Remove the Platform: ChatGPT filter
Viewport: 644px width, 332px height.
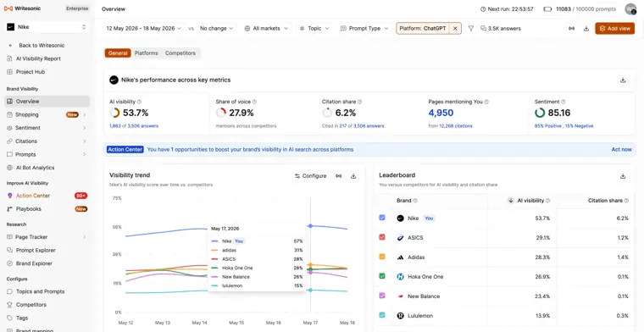click(455, 28)
